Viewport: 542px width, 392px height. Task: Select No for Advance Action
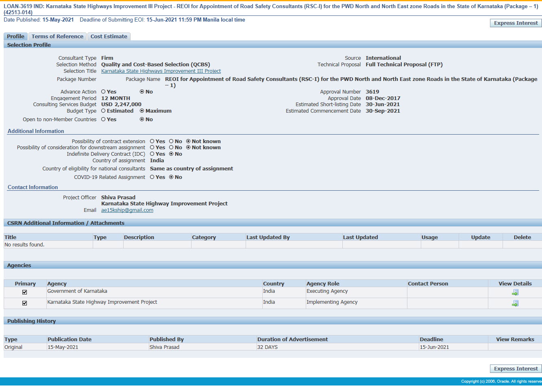pyautogui.click(x=142, y=92)
